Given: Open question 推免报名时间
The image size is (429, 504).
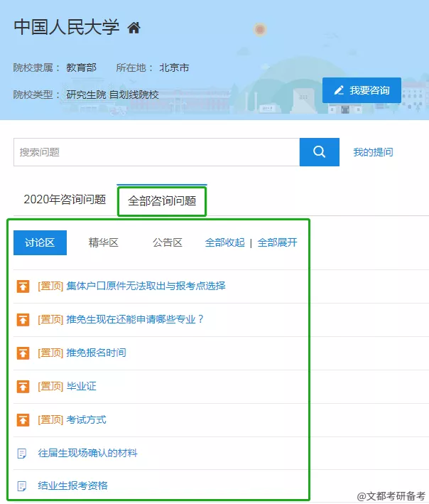Looking at the screenshot, I should click(96, 353).
